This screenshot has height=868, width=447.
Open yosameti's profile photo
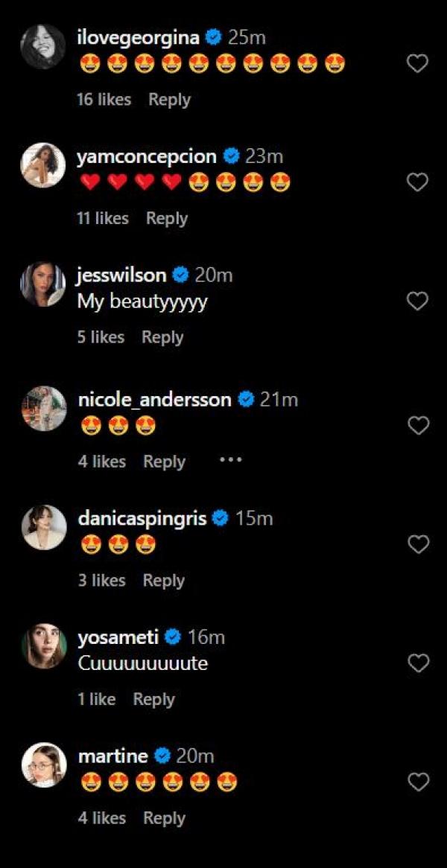[x=44, y=646]
